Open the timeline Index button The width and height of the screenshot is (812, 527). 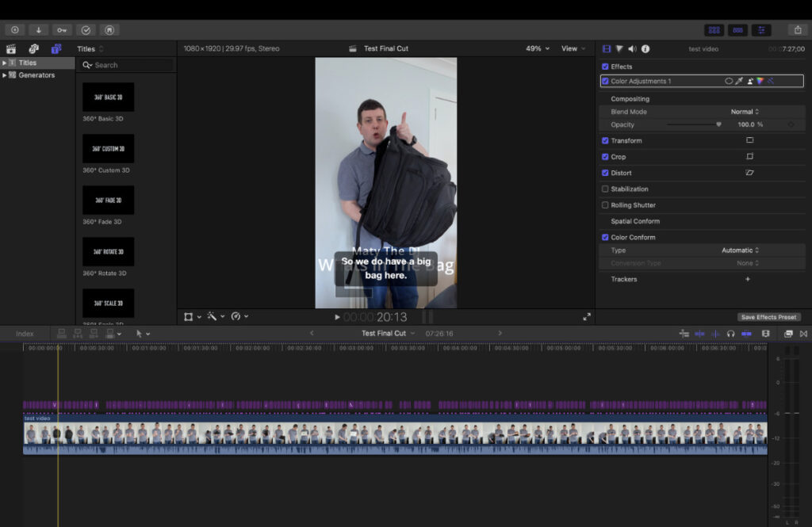25,334
